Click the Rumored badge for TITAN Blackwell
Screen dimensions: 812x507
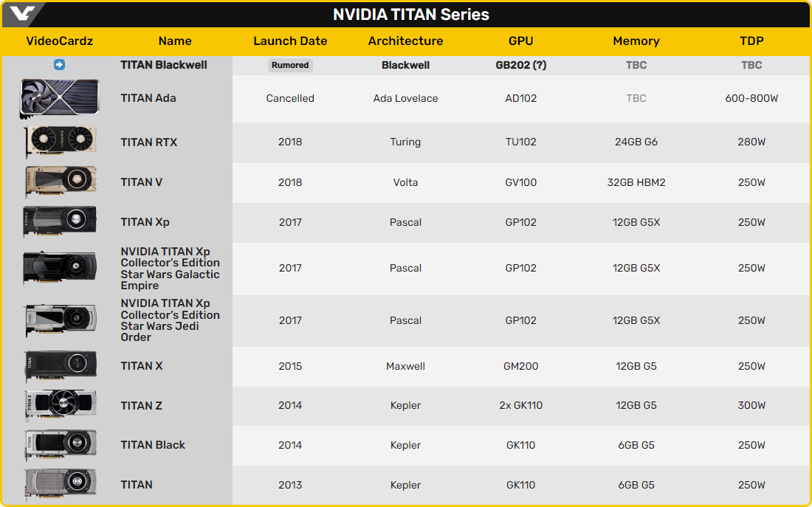tap(290, 65)
